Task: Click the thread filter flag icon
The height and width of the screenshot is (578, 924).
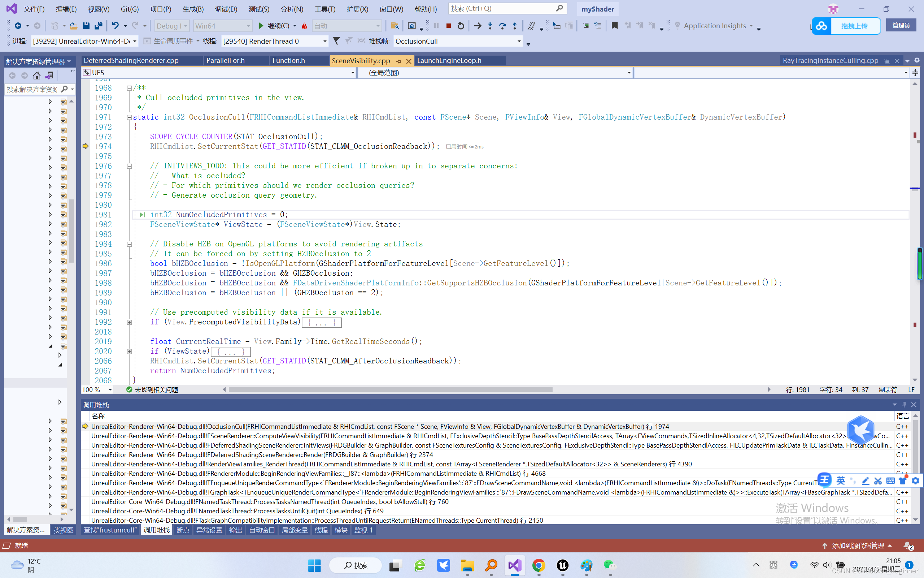Action: tap(336, 40)
